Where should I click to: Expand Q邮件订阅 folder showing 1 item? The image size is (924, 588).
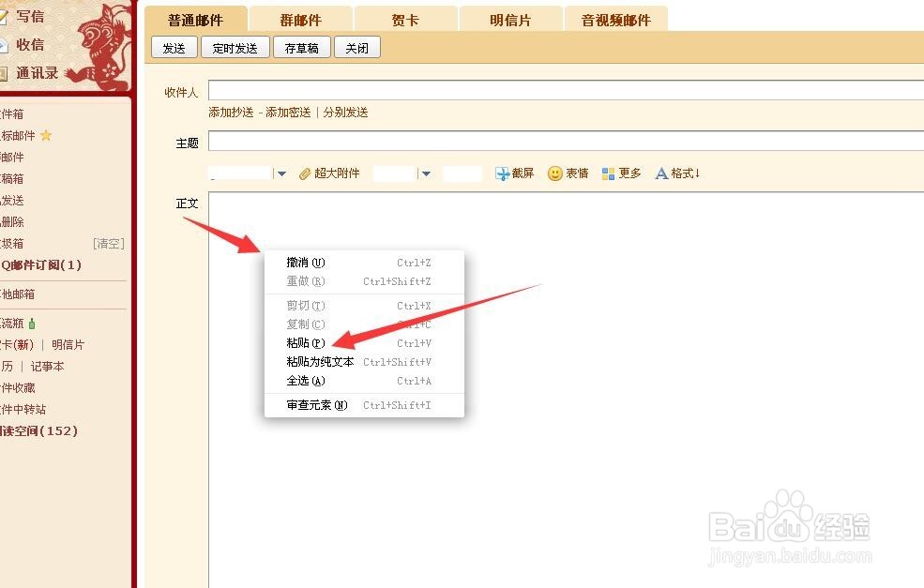coord(42,265)
